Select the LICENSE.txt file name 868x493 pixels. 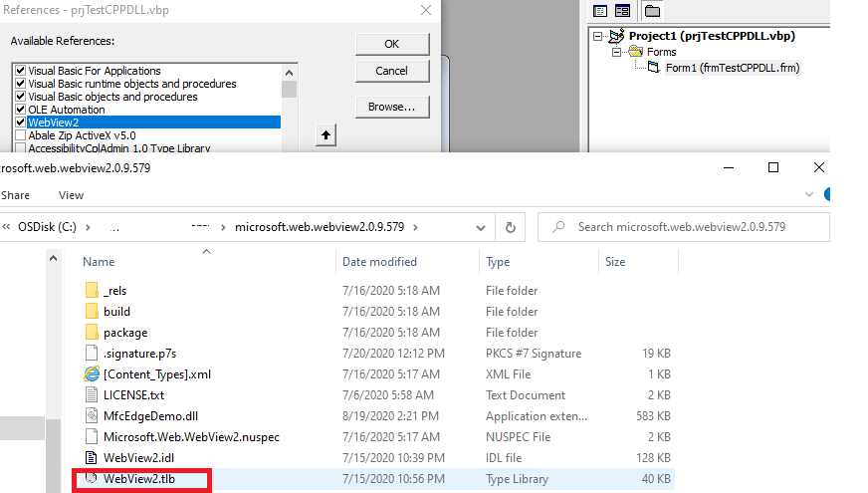point(134,395)
